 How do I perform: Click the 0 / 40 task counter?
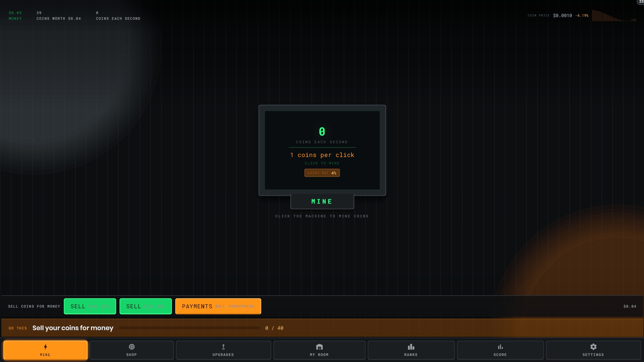(274, 328)
